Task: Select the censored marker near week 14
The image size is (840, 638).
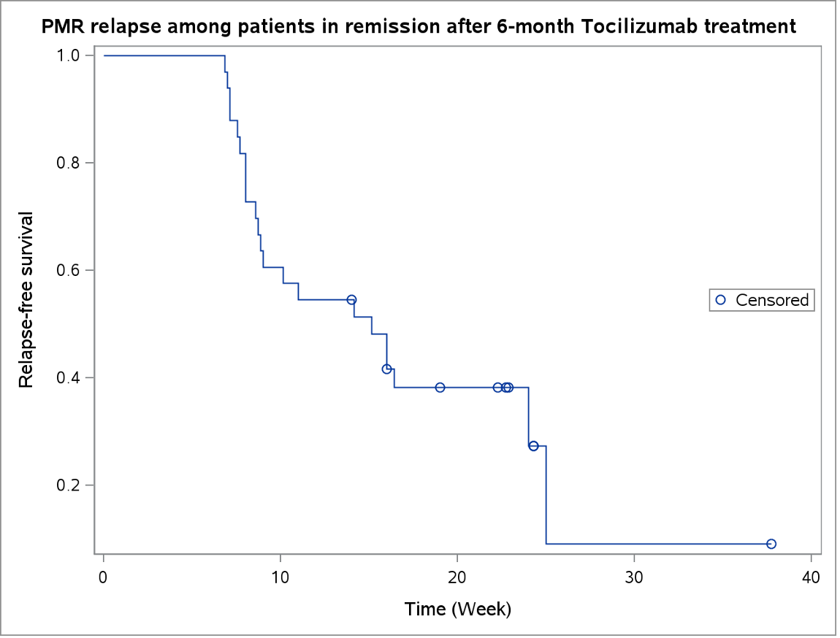Action: [x=351, y=300]
